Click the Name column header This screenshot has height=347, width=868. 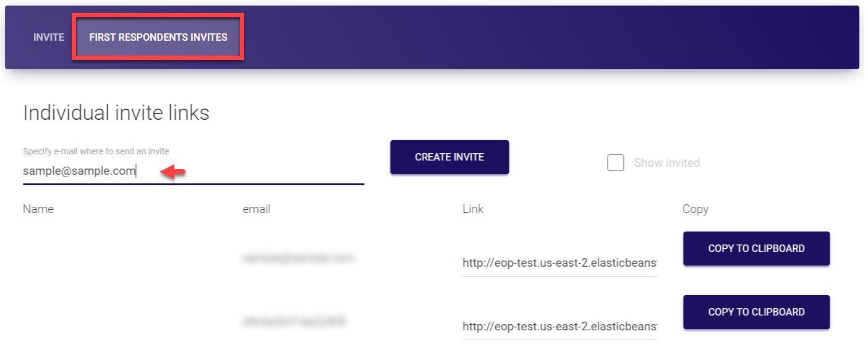click(x=38, y=209)
